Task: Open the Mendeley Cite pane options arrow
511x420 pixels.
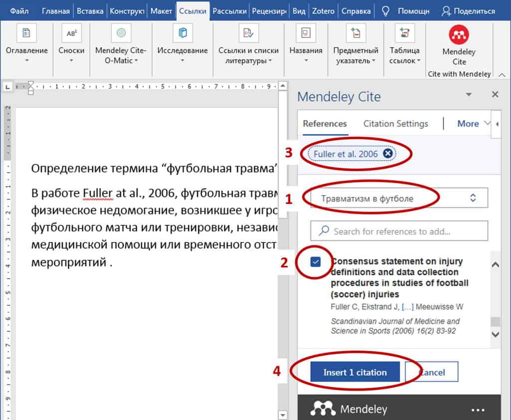Action: [469, 94]
